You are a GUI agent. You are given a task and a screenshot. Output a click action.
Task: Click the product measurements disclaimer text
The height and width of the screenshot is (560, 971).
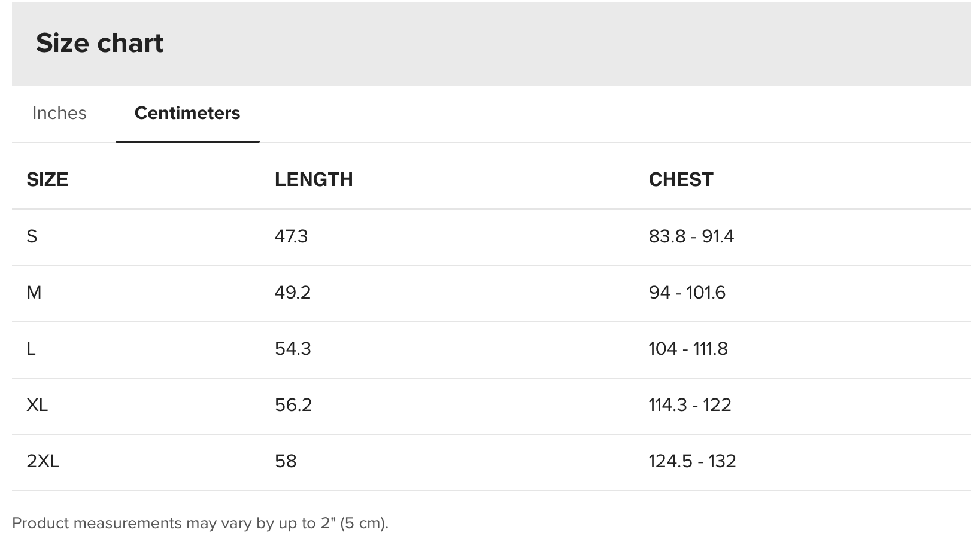point(200,523)
